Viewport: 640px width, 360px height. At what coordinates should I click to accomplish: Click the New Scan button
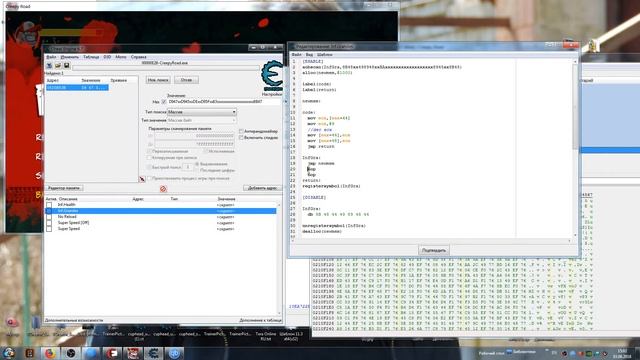(x=158, y=80)
